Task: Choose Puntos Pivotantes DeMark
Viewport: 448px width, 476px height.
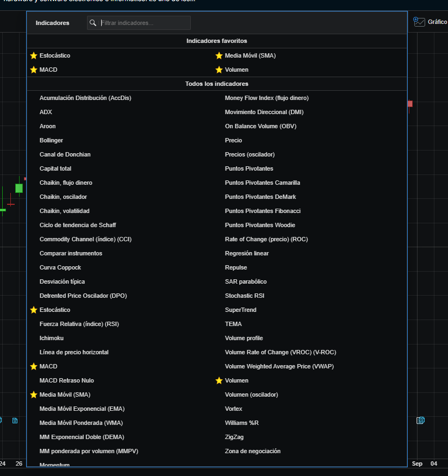Action: tap(260, 197)
